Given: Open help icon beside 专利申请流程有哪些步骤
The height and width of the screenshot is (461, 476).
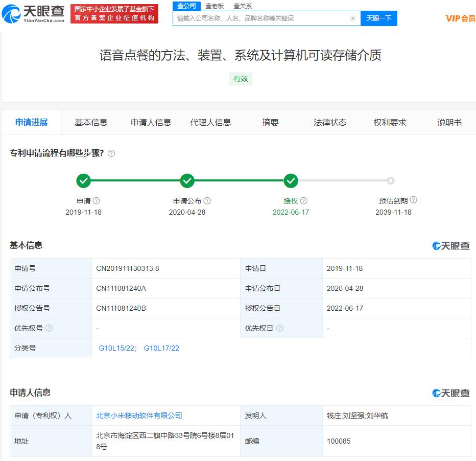Looking at the screenshot, I should (x=111, y=153).
